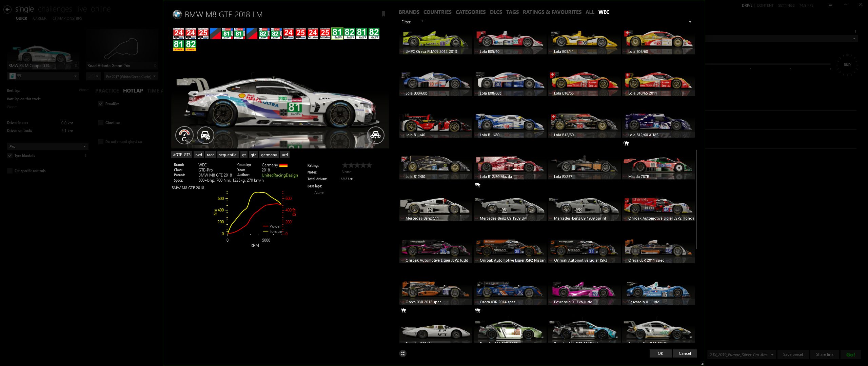
Task: Toggle the Tyre blankets checkbox
Action: coord(10,156)
